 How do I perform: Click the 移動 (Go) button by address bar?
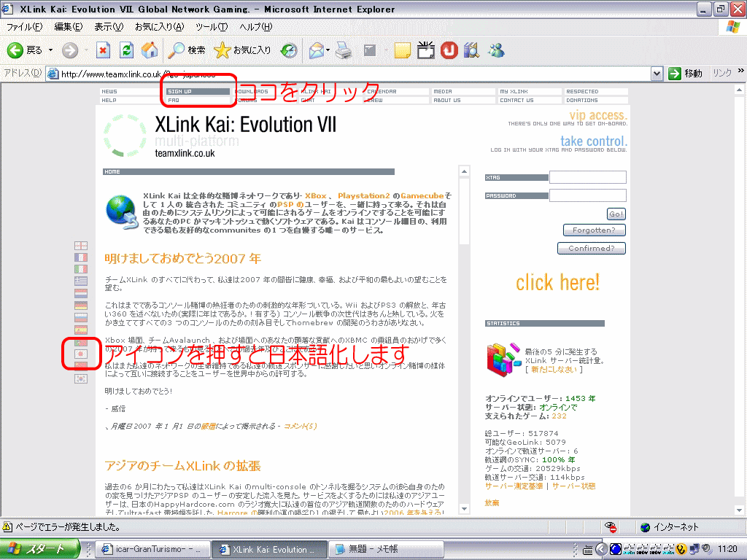pyautogui.click(x=686, y=74)
